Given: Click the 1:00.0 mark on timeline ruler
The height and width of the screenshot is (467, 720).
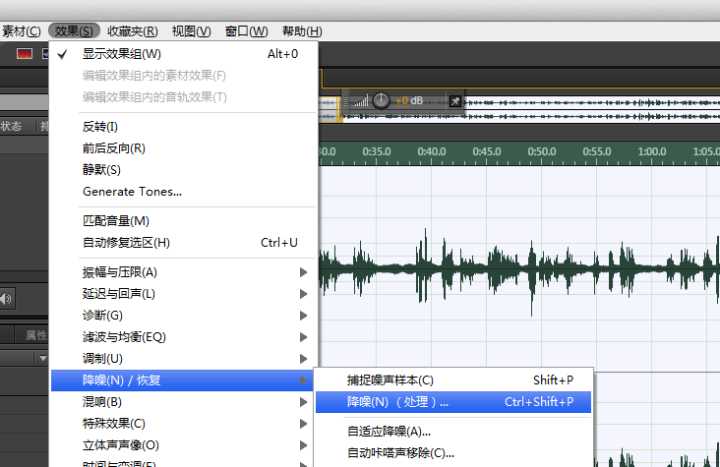Looking at the screenshot, I should pos(652,152).
